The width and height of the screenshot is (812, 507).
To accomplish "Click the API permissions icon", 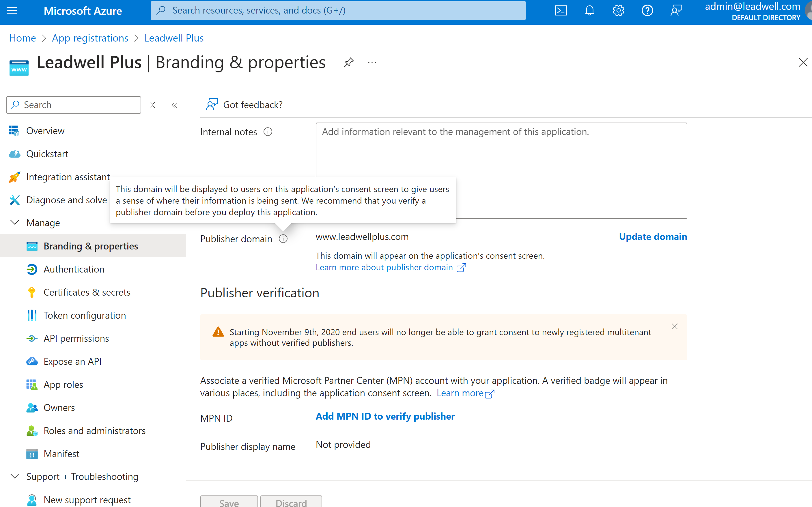I will point(32,339).
